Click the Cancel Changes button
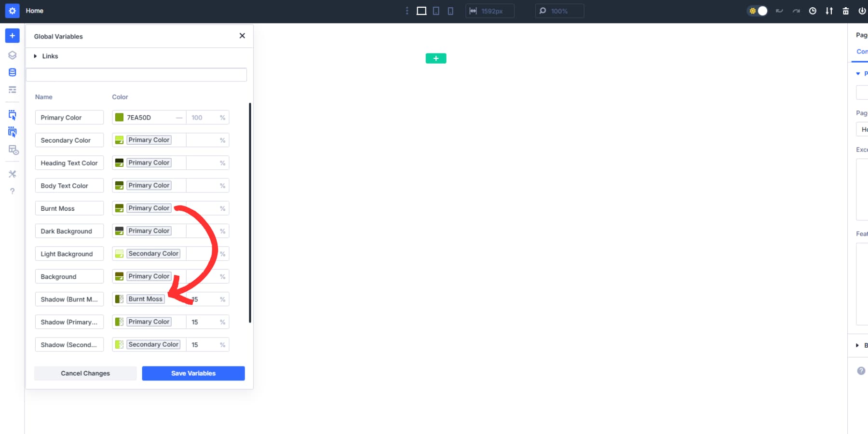Image resolution: width=868 pixels, height=434 pixels. click(85, 373)
